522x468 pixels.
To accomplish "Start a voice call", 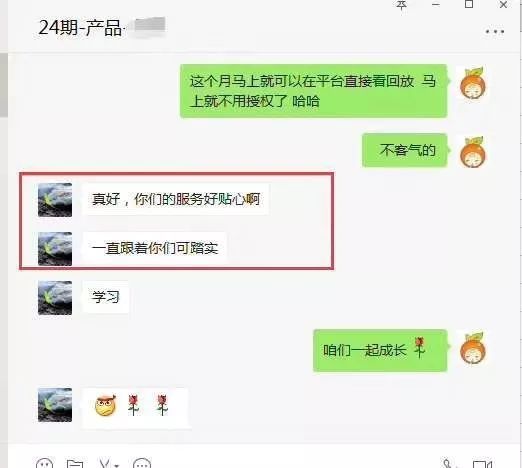I will (x=447, y=464).
